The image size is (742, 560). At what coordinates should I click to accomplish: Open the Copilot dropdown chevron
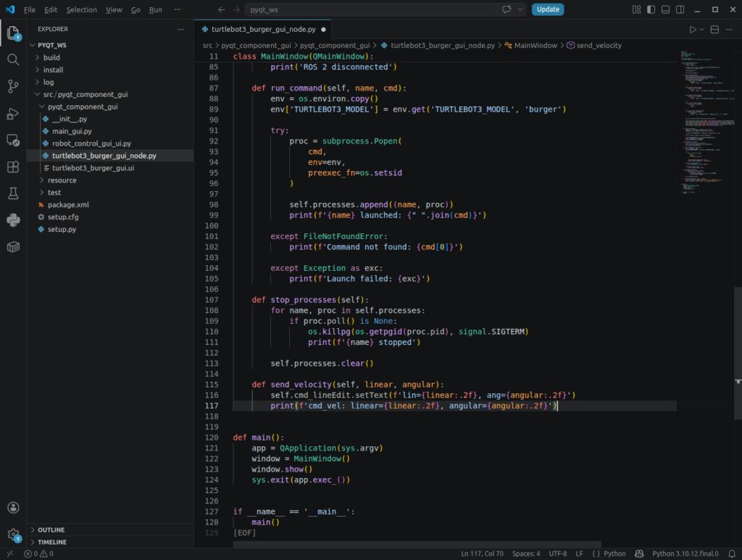520,9
